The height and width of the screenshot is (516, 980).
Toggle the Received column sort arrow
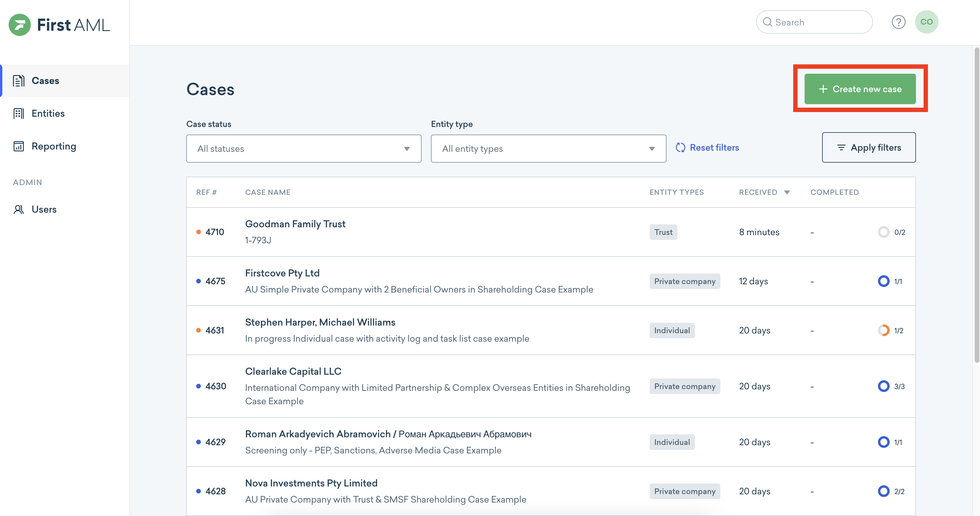787,192
